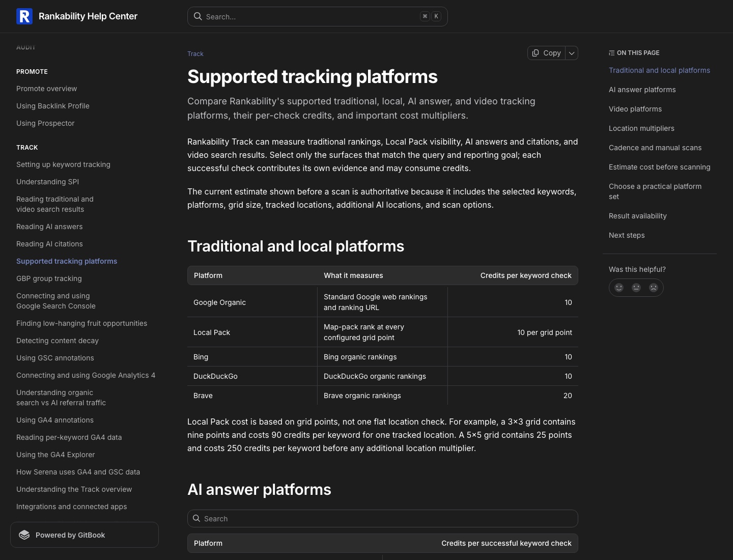Screen dimensions: 733x560
Task: Open Rankability Help Center home link
Action: click(77, 16)
